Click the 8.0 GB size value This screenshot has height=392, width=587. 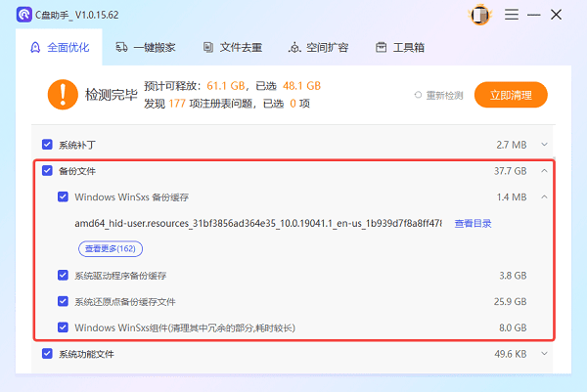tap(513, 327)
